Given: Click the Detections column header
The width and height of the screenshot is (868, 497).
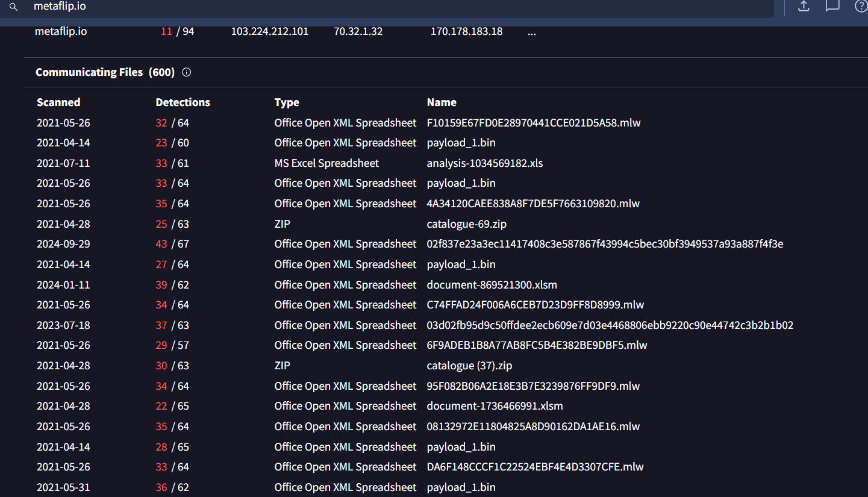Looking at the screenshot, I should tap(183, 102).
